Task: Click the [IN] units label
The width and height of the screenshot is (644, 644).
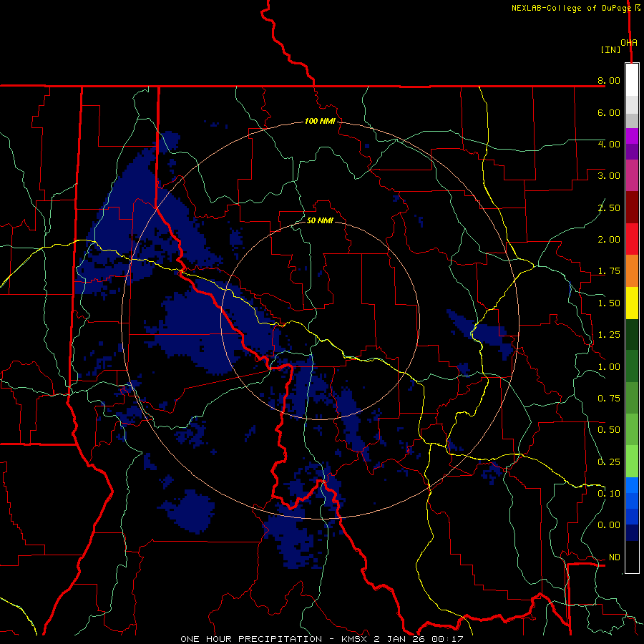Action: [x=610, y=49]
